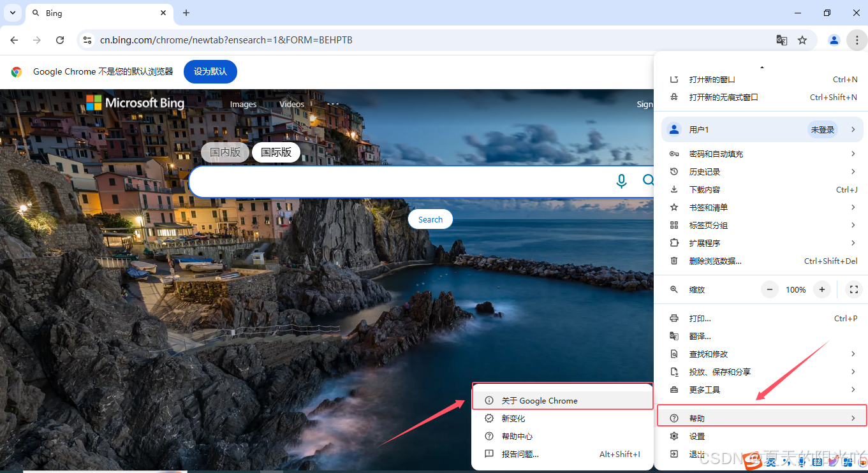Increase zoom with plus button

click(x=822, y=289)
